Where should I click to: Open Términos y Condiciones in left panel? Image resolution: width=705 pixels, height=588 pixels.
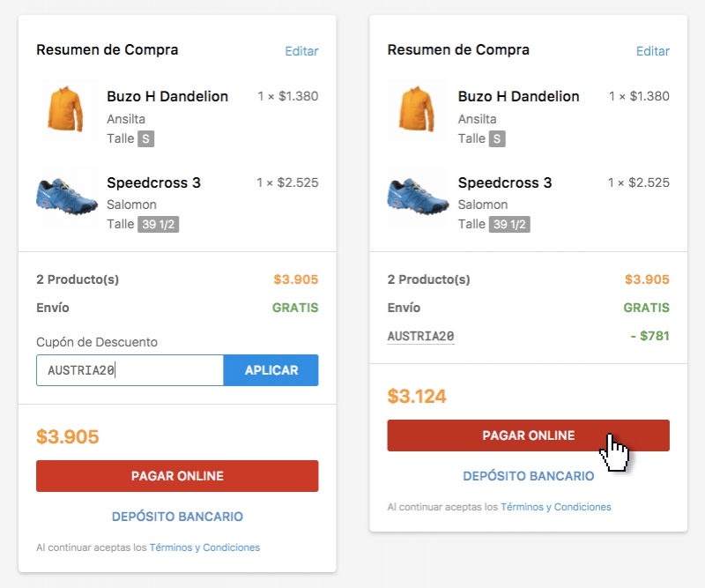[x=204, y=547]
